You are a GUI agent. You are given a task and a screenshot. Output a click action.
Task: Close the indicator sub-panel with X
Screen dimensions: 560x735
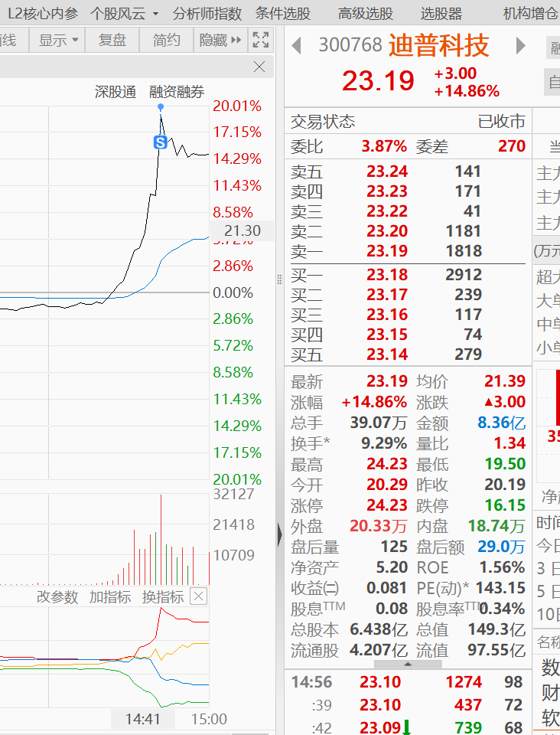(199, 596)
